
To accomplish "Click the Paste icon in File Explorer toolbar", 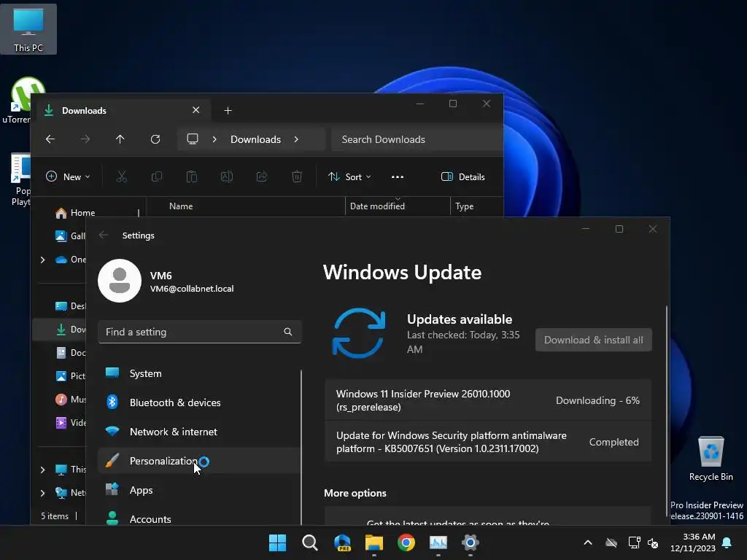I will click(192, 176).
